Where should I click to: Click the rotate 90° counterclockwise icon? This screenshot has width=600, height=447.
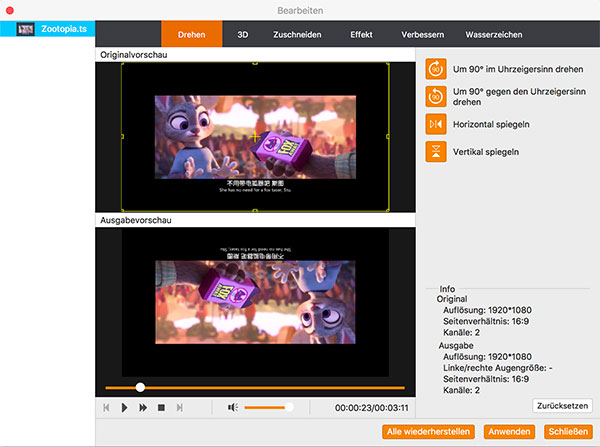coord(436,96)
